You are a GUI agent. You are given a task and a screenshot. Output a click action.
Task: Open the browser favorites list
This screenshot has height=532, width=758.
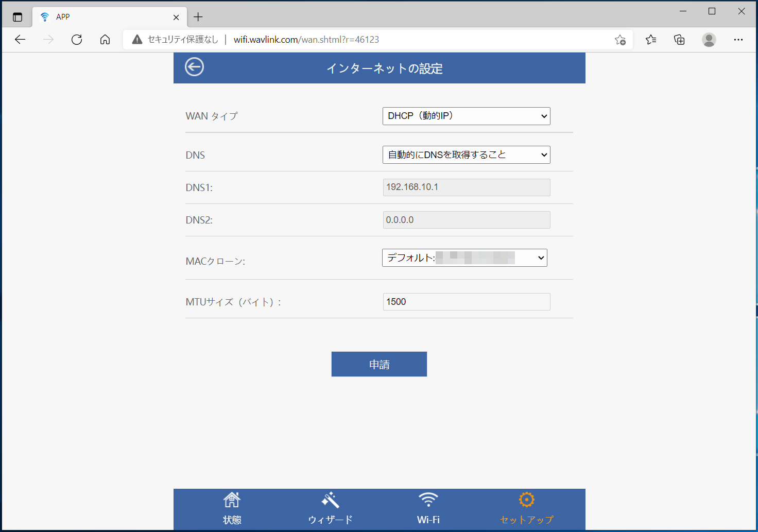(x=651, y=40)
